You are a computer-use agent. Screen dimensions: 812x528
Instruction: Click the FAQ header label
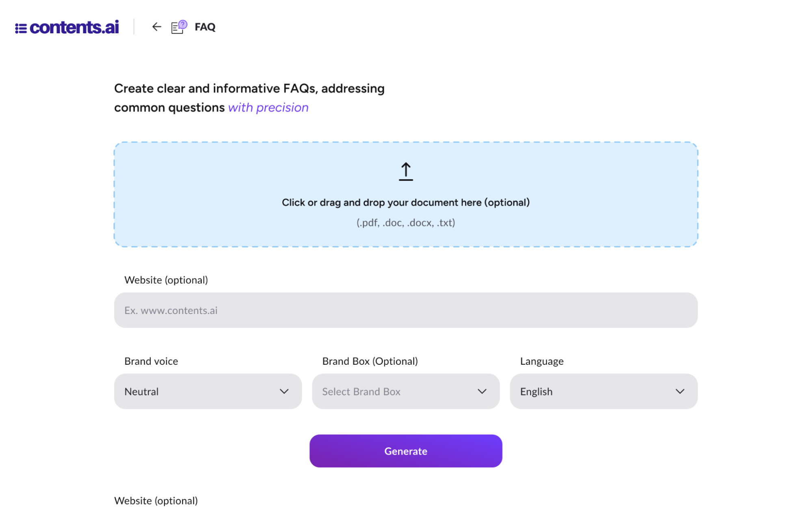point(205,27)
